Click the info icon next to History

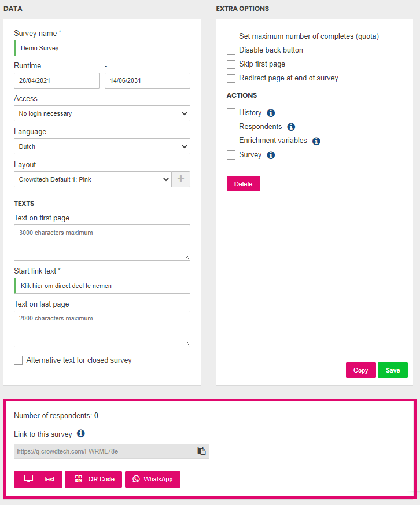tap(271, 113)
